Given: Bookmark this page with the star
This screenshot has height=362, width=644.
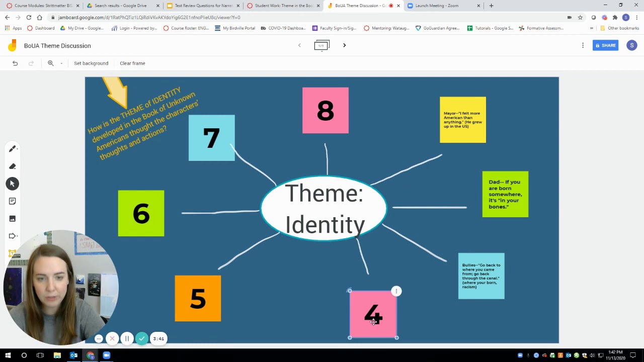Looking at the screenshot, I should (x=580, y=17).
